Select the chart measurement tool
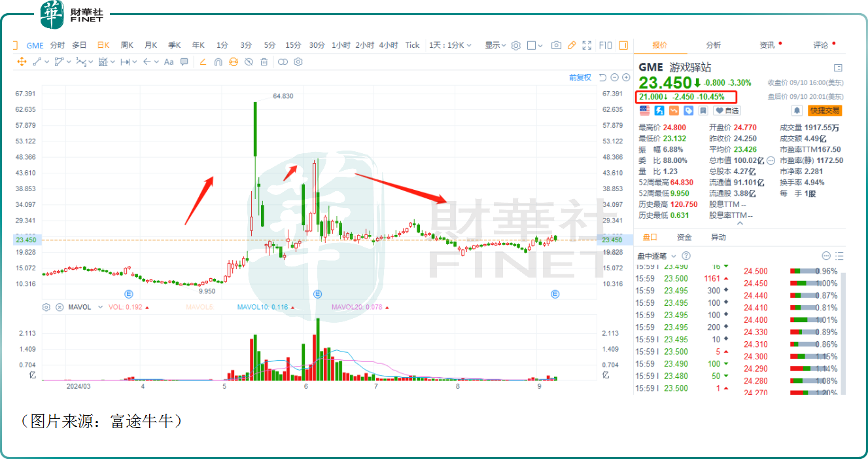 point(103,62)
